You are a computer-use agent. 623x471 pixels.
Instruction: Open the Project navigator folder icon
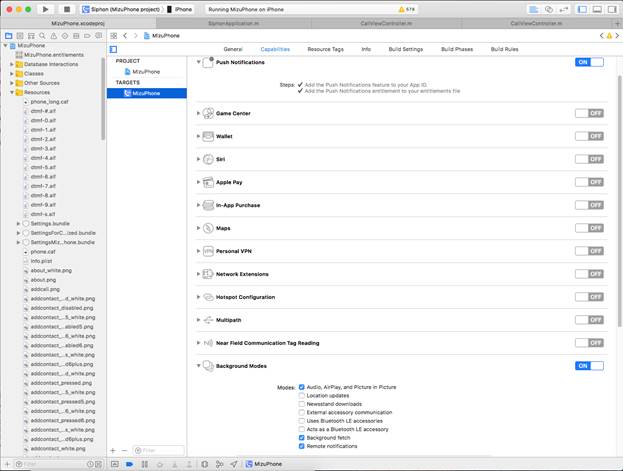click(x=8, y=36)
